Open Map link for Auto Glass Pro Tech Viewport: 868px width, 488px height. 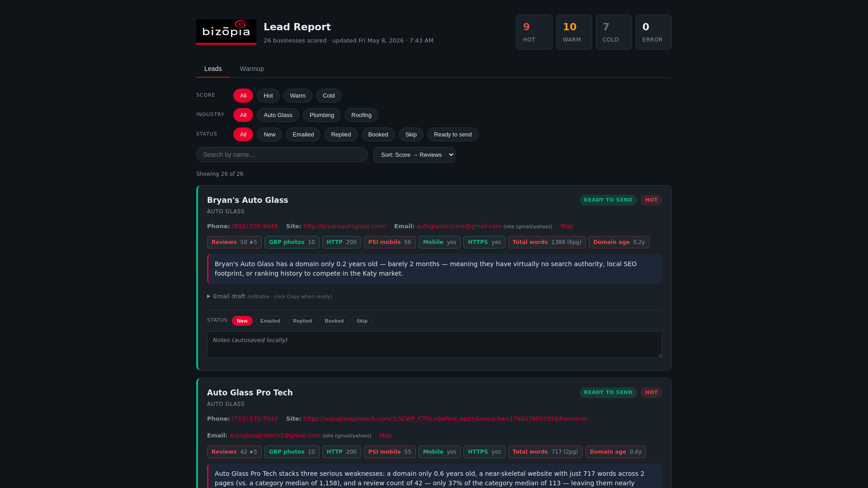[386, 436]
